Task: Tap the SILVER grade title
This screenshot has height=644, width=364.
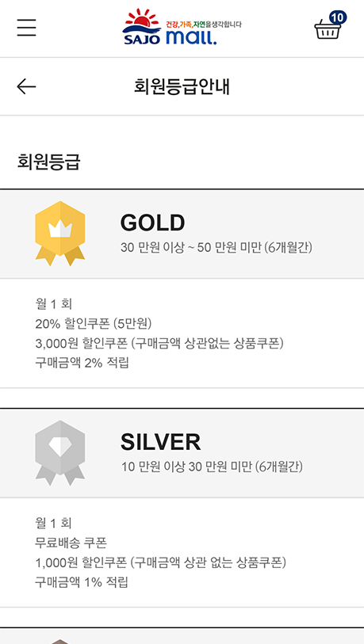Action: pos(161,442)
